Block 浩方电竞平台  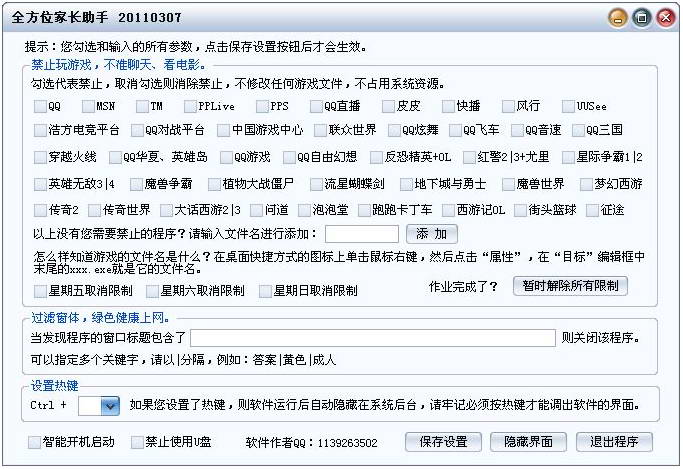(40, 130)
